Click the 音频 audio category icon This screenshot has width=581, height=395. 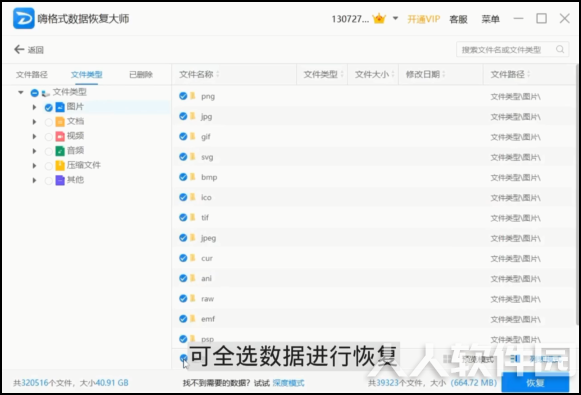click(60, 151)
